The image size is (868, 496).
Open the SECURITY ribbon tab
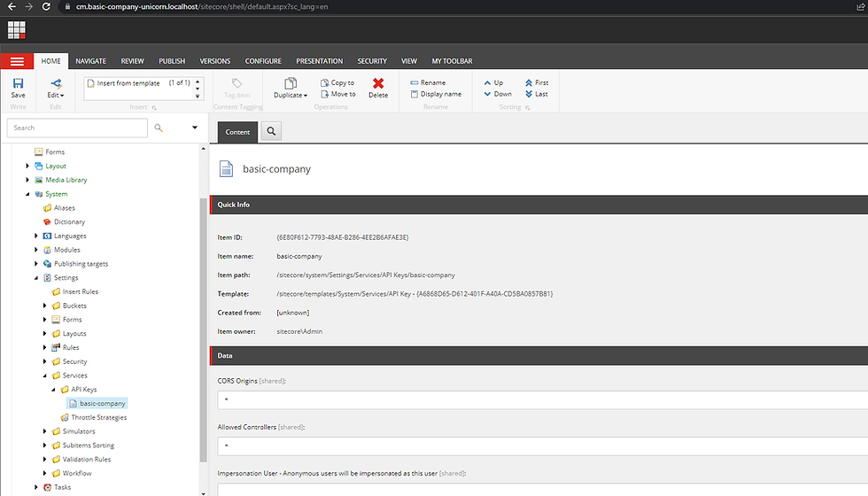point(372,61)
